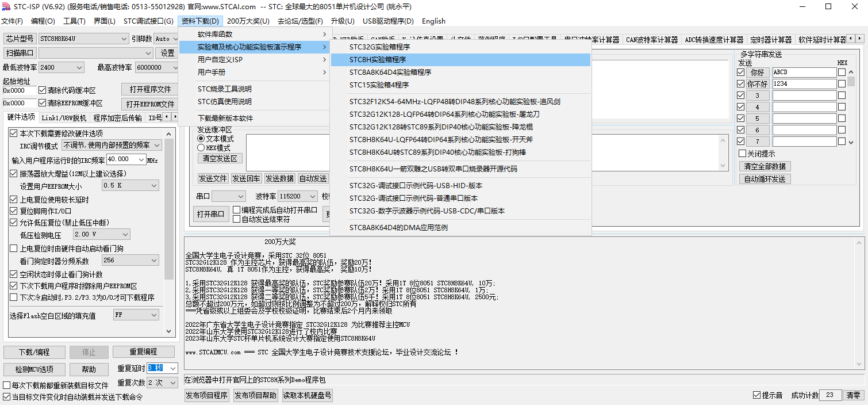This screenshot has height=405, width=868.
Task: Click hardware options vertical scrollbar
Action: point(170,232)
